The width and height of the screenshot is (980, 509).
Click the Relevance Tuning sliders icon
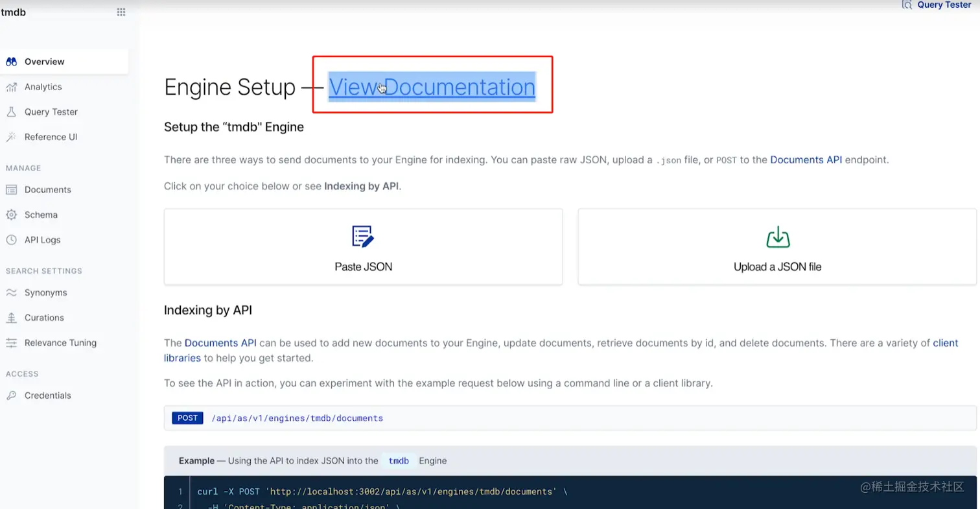[x=11, y=343]
